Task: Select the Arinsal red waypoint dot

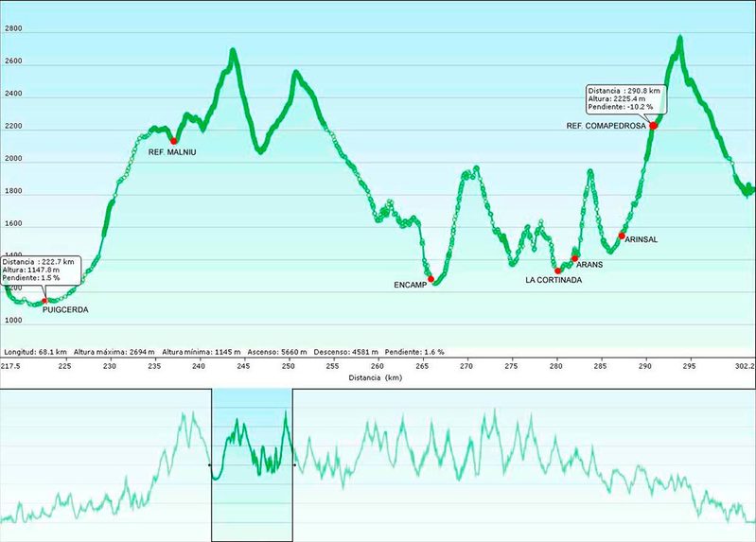Action: click(622, 235)
